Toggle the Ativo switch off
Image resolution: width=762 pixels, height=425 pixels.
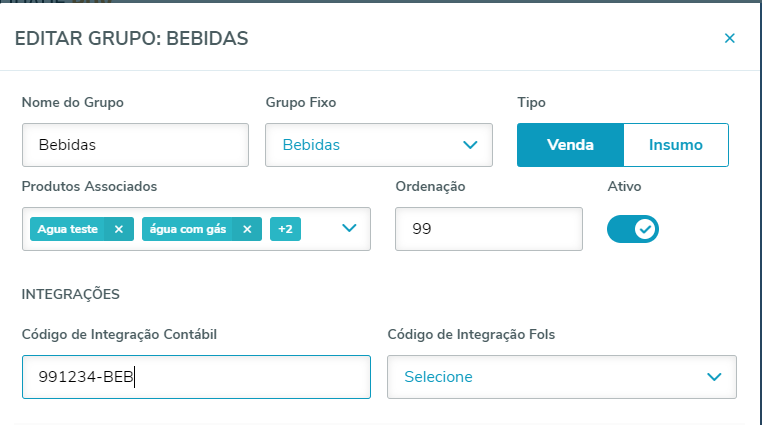pos(633,229)
